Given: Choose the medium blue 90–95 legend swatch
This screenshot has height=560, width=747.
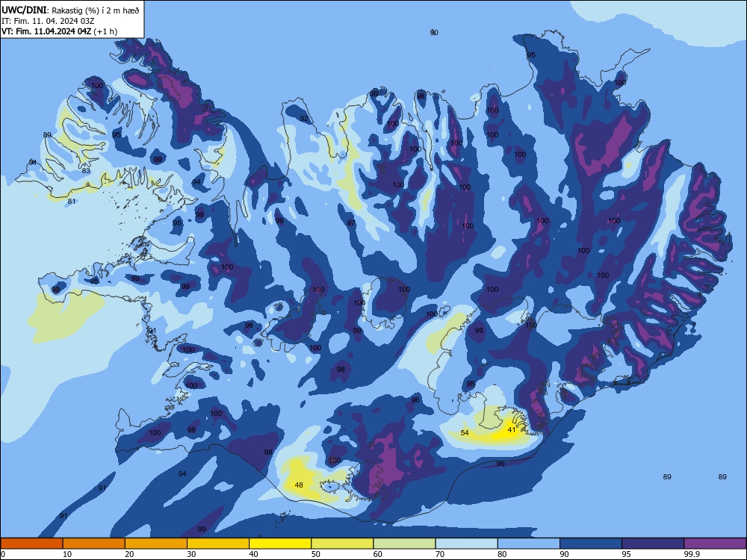Looking at the screenshot, I should coord(591,544).
